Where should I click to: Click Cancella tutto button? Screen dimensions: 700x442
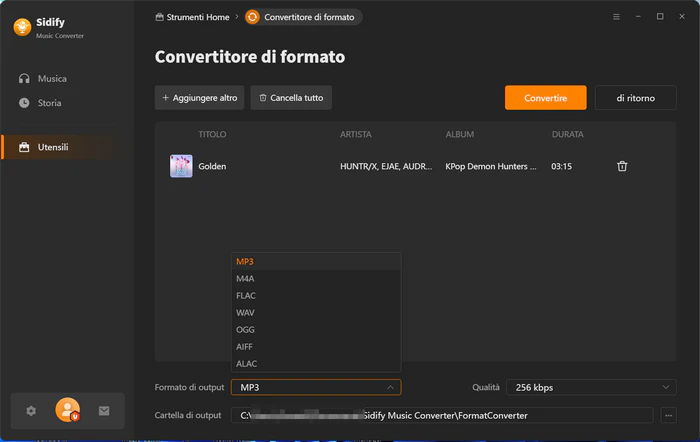(291, 98)
